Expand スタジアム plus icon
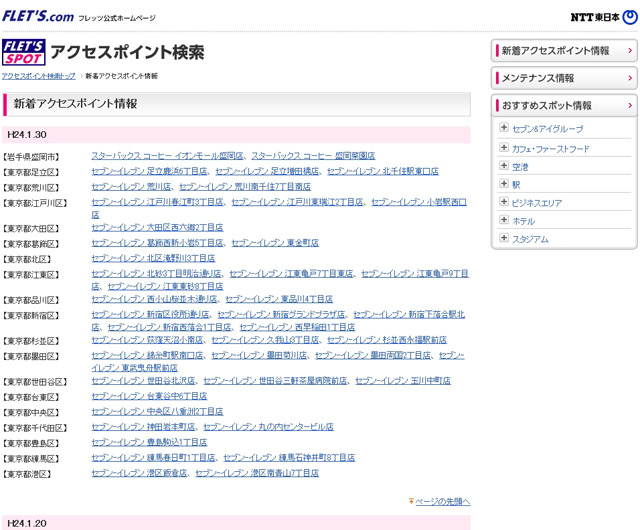 [x=504, y=238]
